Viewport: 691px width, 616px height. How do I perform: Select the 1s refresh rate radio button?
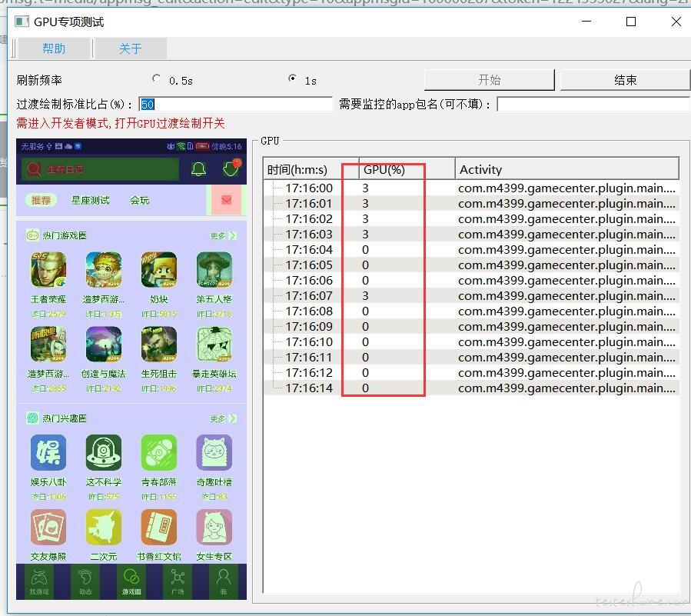(x=292, y=78)
